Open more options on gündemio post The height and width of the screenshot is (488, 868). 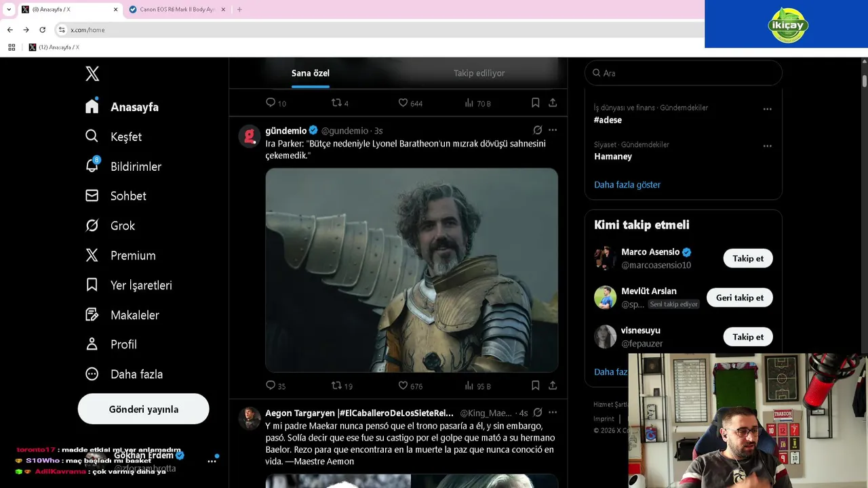(553, 130)
